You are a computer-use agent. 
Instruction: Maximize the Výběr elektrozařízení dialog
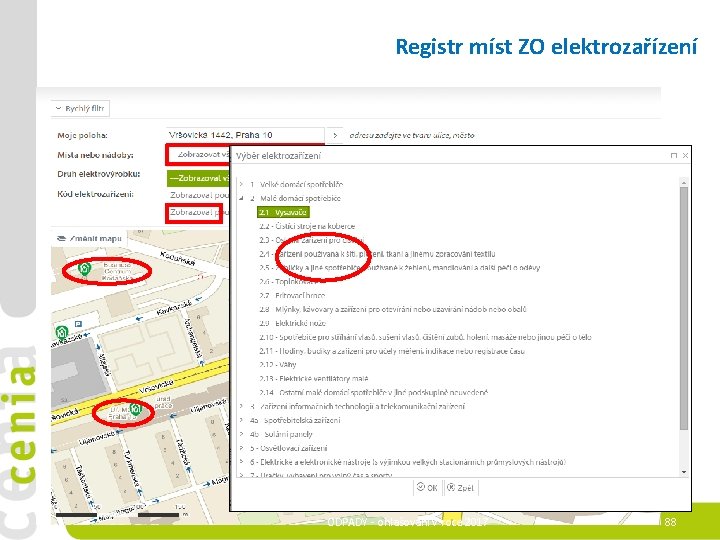674,156
